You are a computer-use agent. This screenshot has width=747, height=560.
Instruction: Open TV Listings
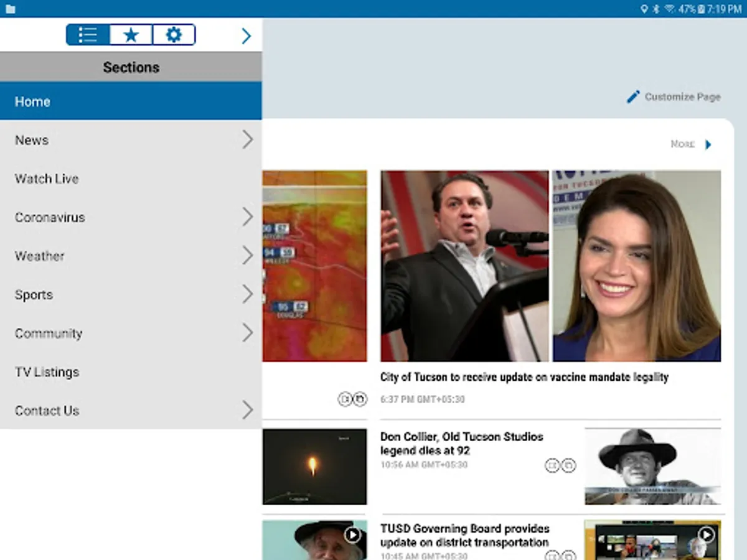[131, 371]
